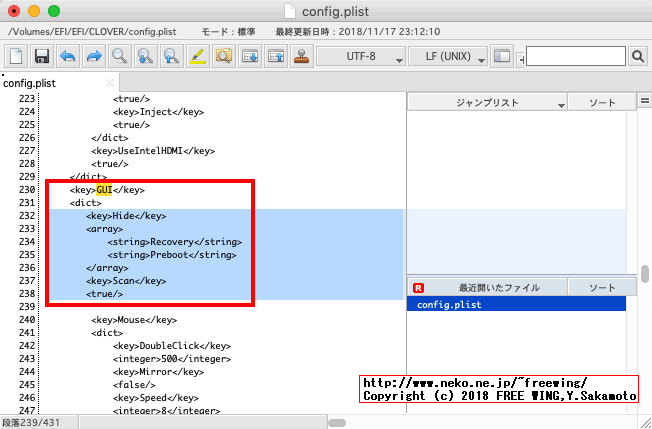This screenshot has width=652, height=429.
Task: Click the highlighted GUI key text on line 230
Action: 104,190
